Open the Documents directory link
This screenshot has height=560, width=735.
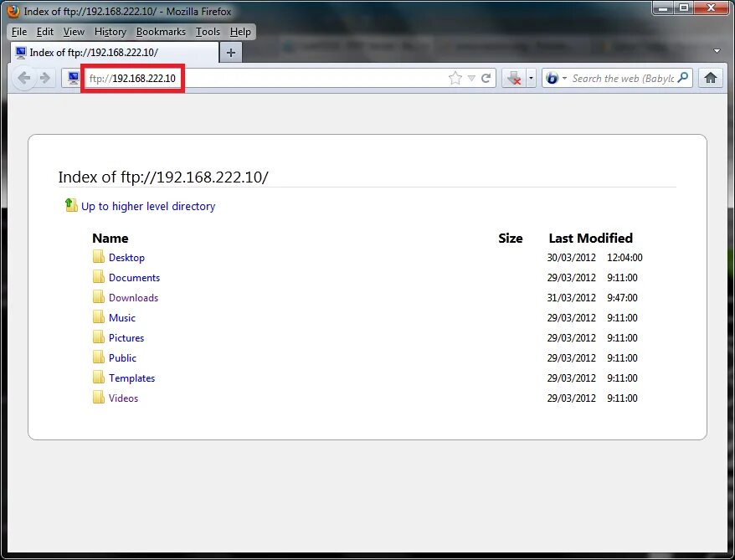[134, 277]
